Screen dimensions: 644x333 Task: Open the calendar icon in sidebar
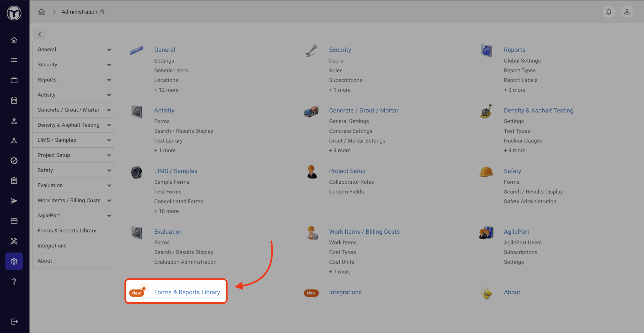[14, 100]
